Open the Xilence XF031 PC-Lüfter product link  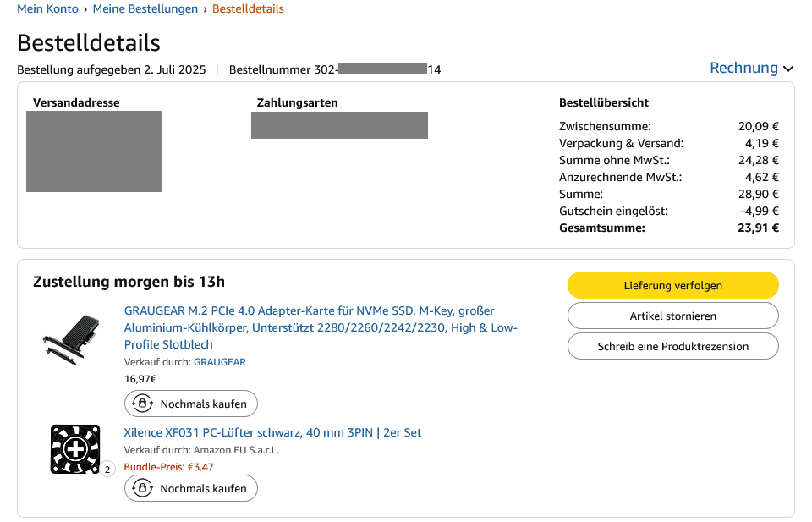coord(272,432)
